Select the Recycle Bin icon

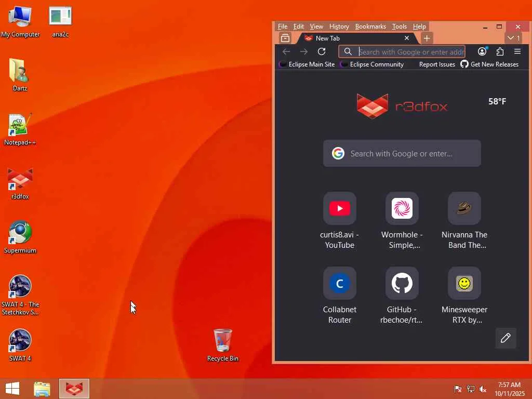(222, 345)
